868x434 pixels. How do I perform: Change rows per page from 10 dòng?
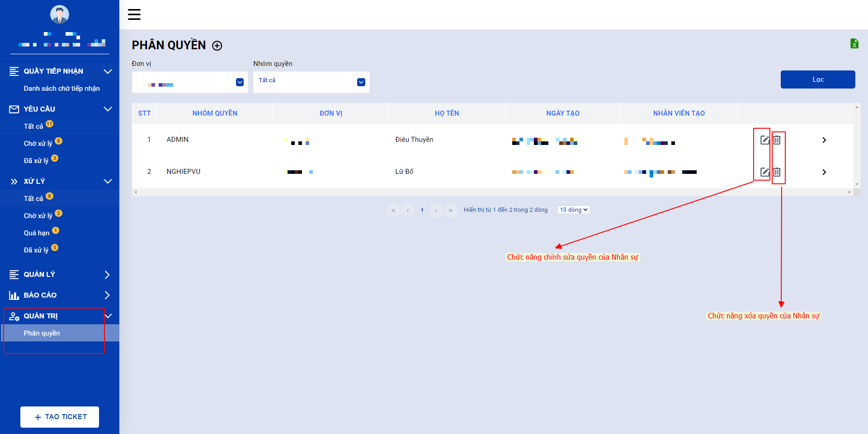tap(574, 210)
